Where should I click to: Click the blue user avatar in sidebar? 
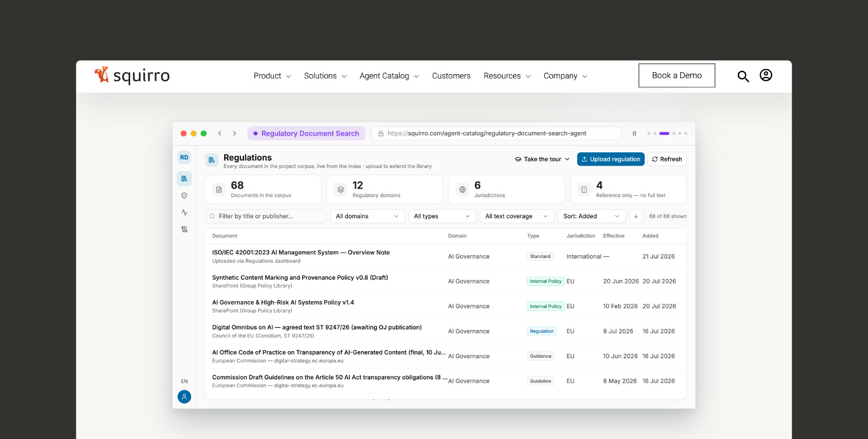point(184,397)
